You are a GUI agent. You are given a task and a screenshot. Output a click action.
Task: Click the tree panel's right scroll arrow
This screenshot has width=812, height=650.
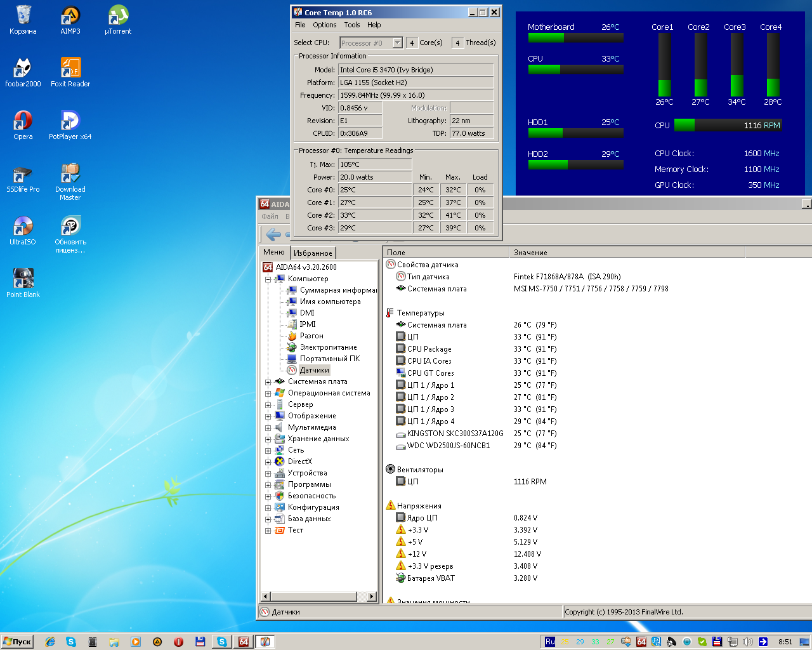[372, 596]
